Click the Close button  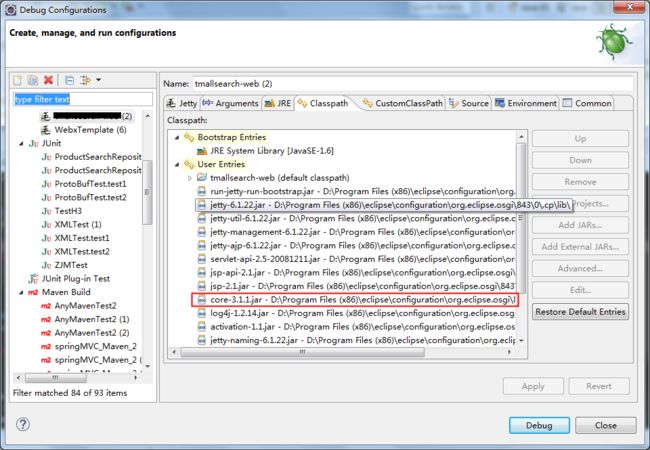tap(606, 426)
